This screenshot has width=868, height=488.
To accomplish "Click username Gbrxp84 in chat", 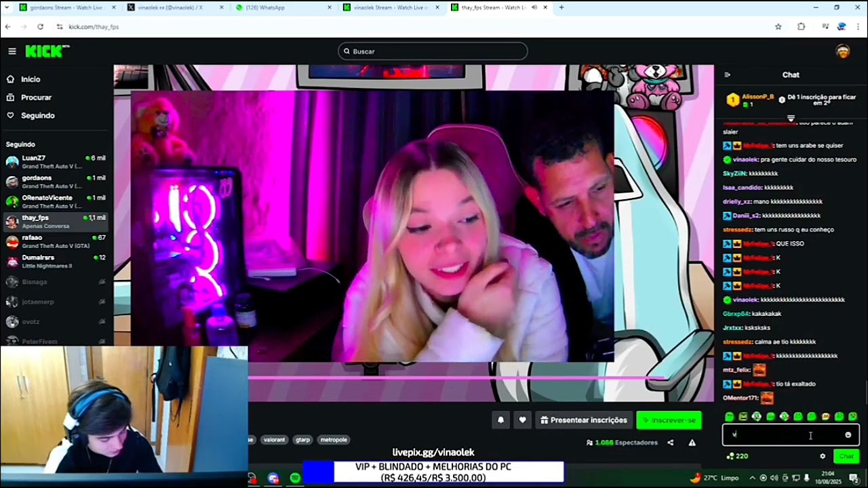I will pos(736,314).
